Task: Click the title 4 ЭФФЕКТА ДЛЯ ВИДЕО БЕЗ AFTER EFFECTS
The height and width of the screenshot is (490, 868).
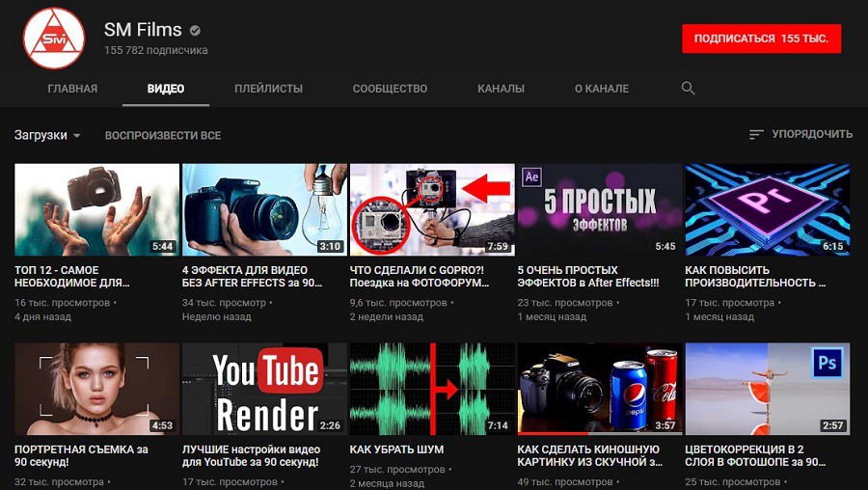Action: [253, 276]
